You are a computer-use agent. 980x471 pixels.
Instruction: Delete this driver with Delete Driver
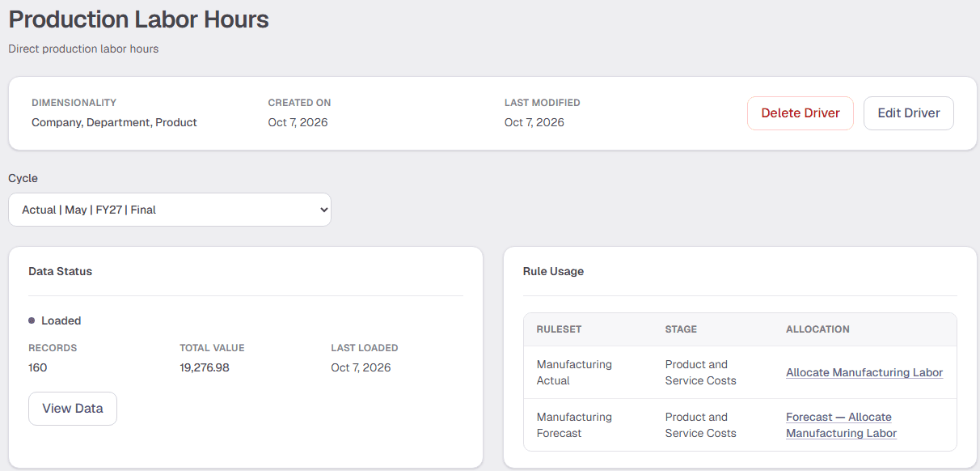click(x=800, y=113)
